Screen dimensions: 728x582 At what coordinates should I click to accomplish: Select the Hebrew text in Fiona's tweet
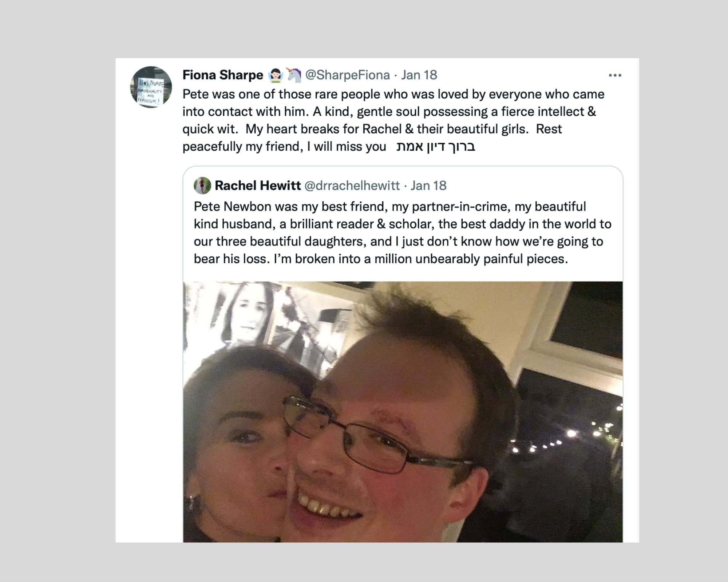pyautogui.click(x=436, y=147)
